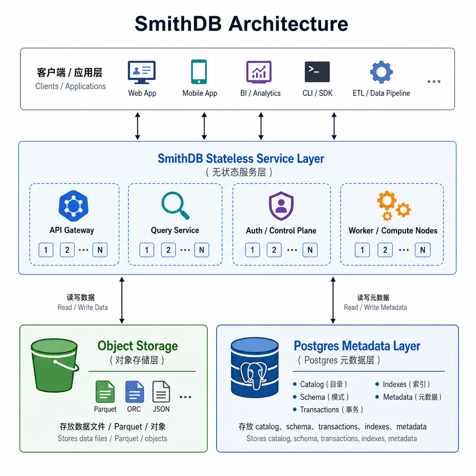Image resolution: width=476 pixels, height=476 pixels.
Task: Click the green Parquet file icon
Action: tap(105, 391)
